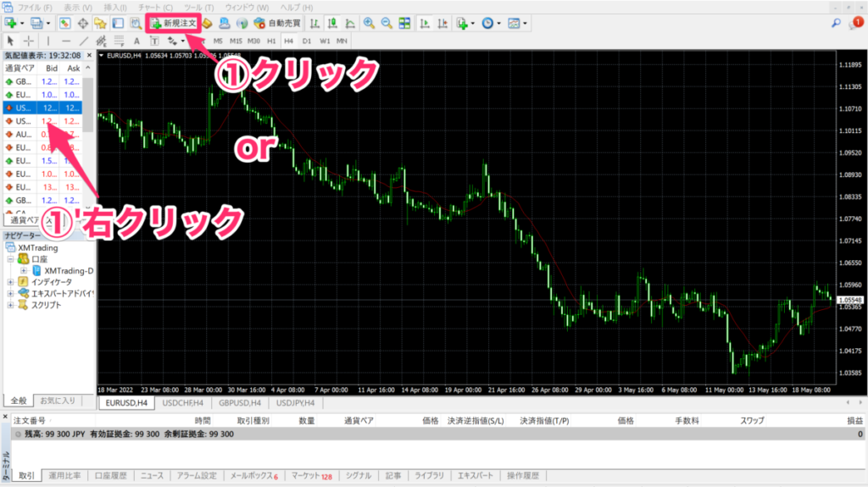Open the notifications icon with red badge

click(856, 23)
